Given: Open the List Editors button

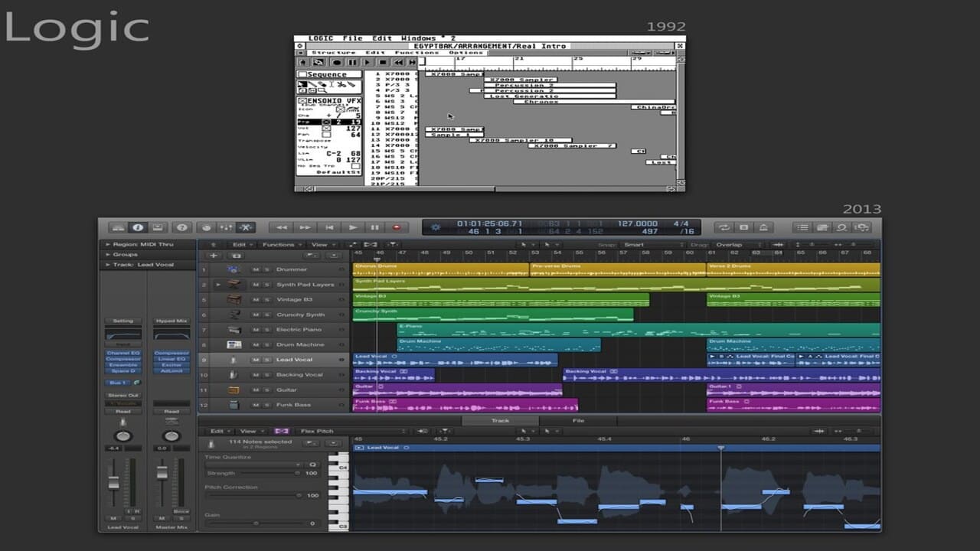Looking at the screenshot, I should (802, 227).
